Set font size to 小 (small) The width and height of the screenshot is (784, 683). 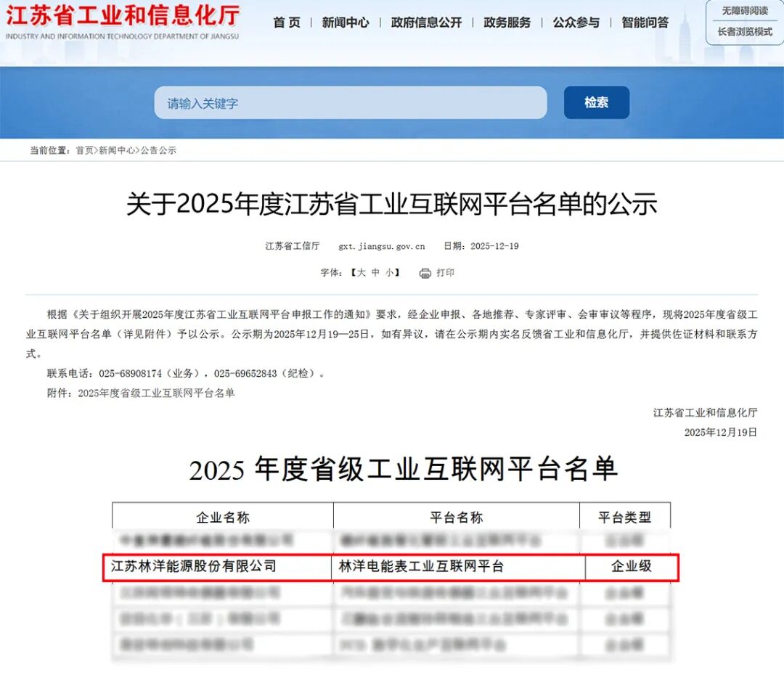point(389,273)
